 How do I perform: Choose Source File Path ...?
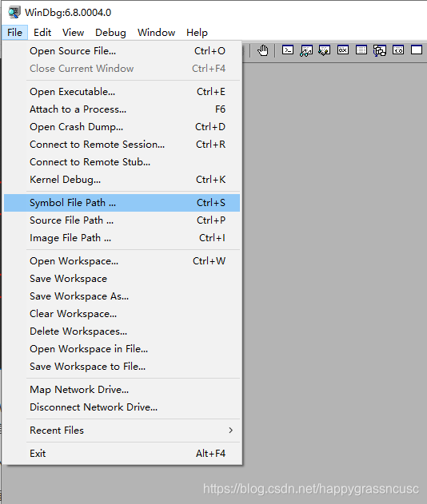(122, 220)
